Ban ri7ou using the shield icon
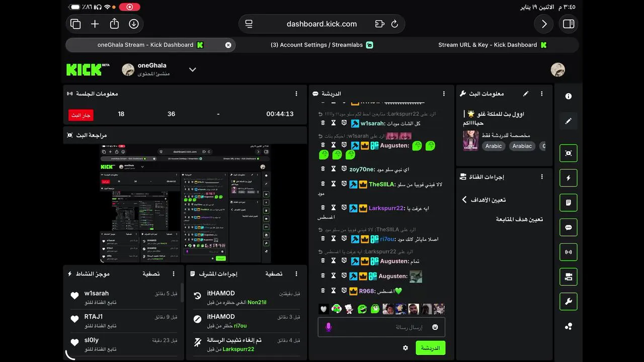 coord(344,238)
